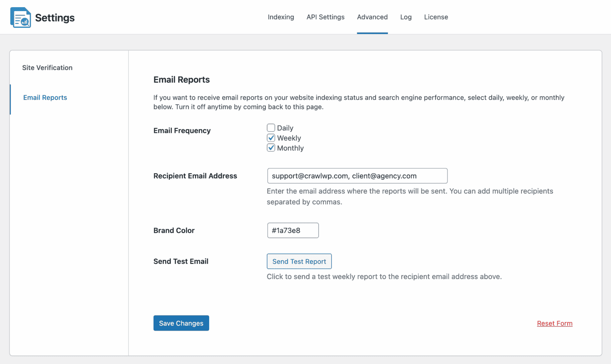Select Email Reports in the sidebar

45,97
